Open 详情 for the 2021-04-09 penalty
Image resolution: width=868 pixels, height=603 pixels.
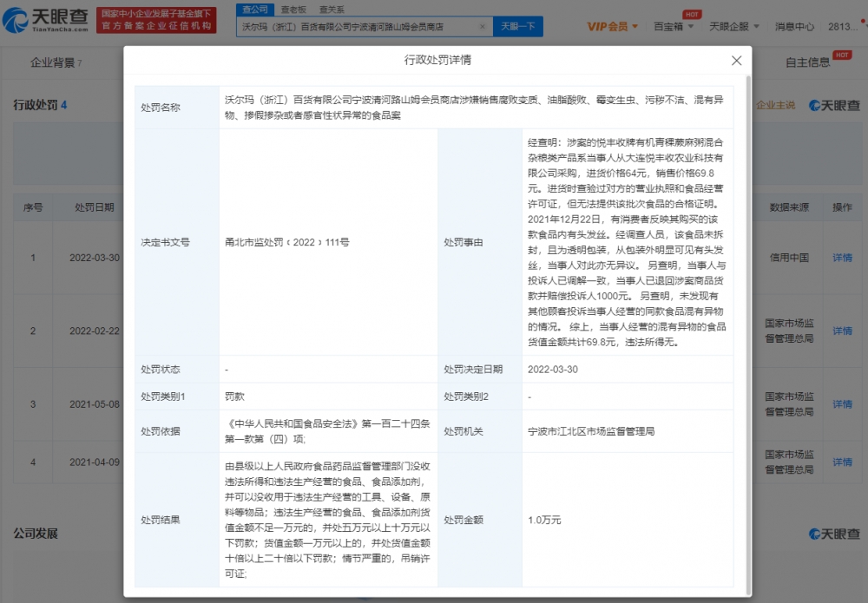842,462
